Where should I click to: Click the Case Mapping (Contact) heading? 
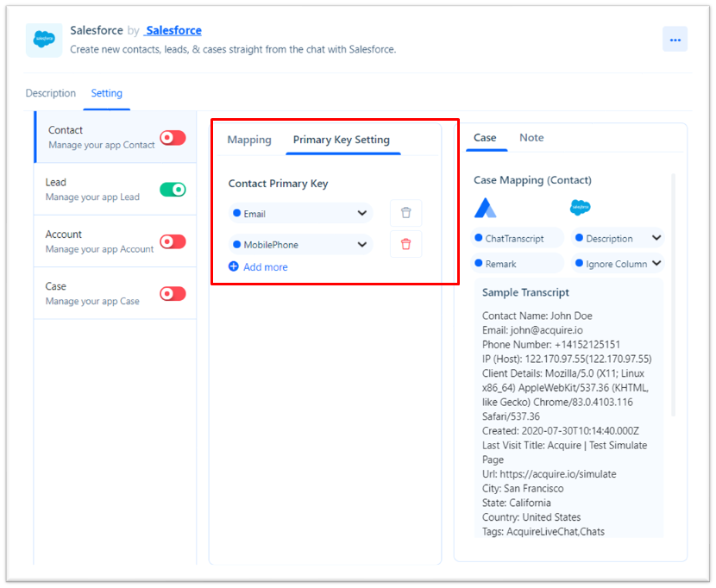click(532, 180)
